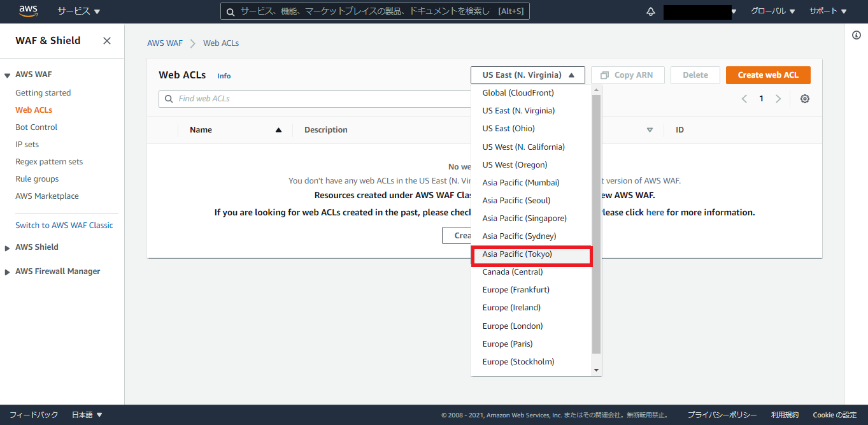
Task: Open Cookie の設定 cookie settings
Action: (x=835, y=415)
